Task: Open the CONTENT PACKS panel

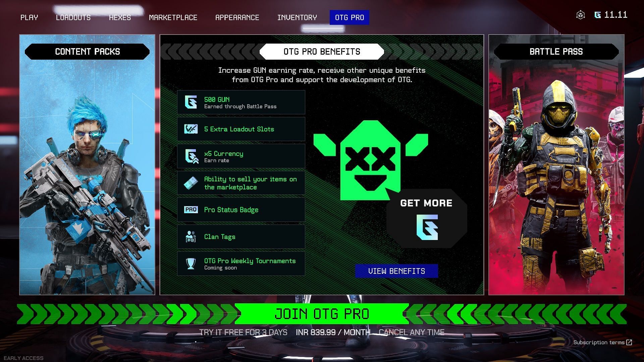Action: coord(87,52)
